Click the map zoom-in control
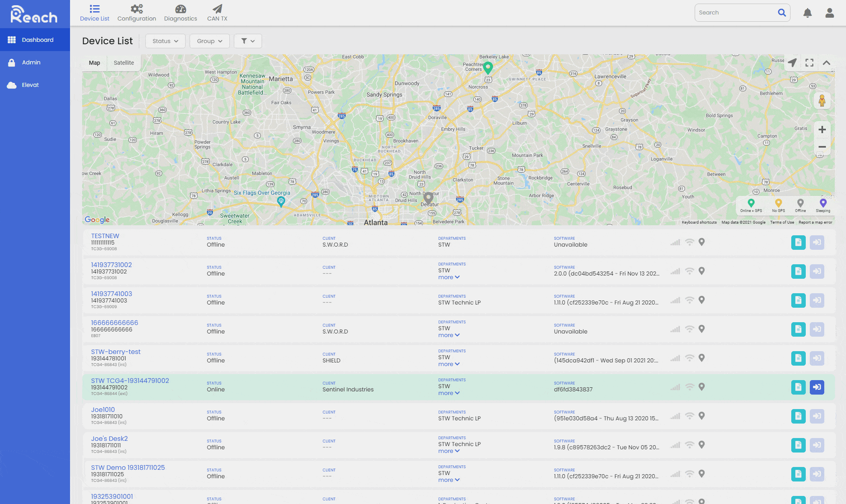Screen dimensions: 846x504 [x=822, y=130]
